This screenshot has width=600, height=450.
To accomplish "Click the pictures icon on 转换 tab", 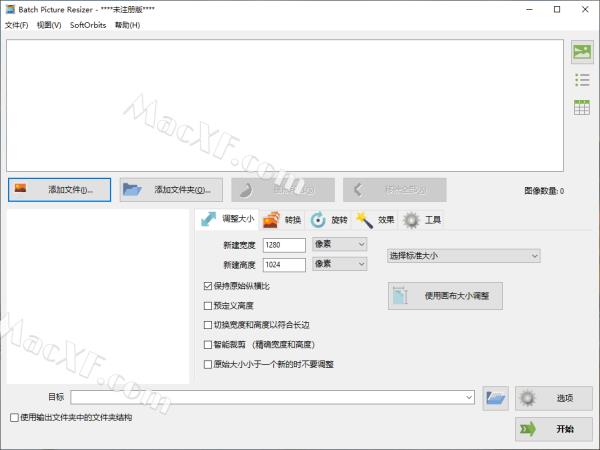I will click(x=271, y=220).
